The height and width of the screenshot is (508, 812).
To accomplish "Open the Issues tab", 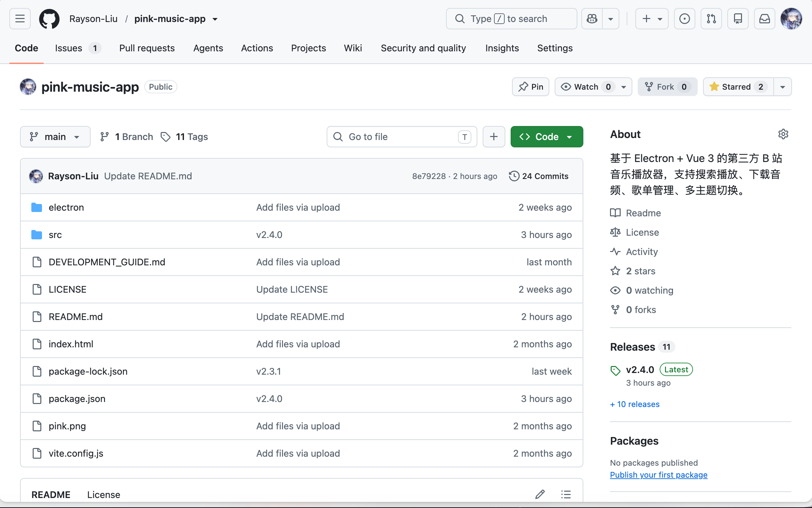I will [78, 48].
